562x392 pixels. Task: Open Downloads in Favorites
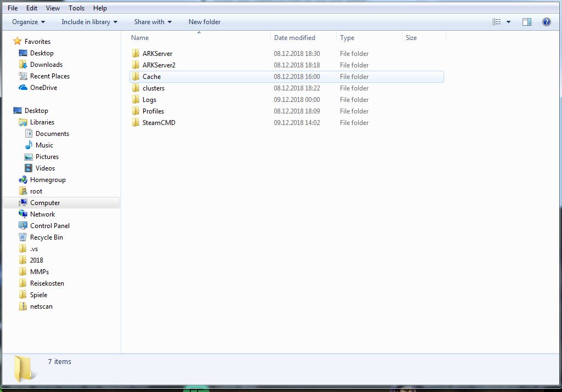coord(46,65)
